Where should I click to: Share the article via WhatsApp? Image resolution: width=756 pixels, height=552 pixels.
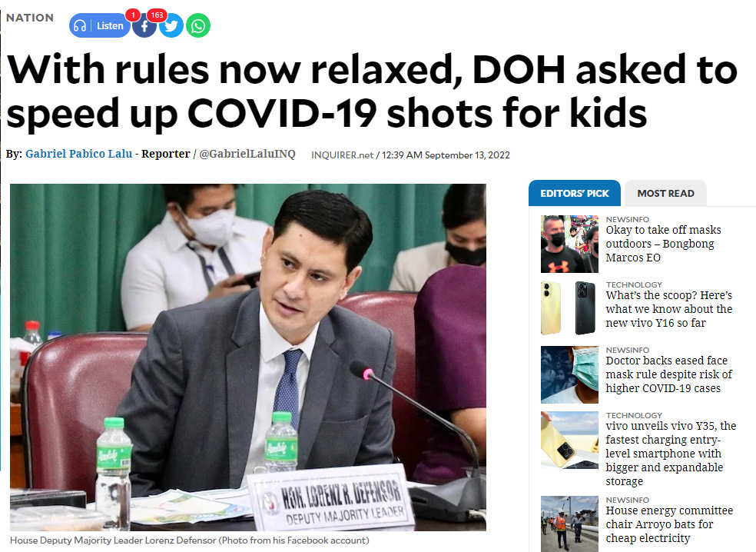coord(198,26)
